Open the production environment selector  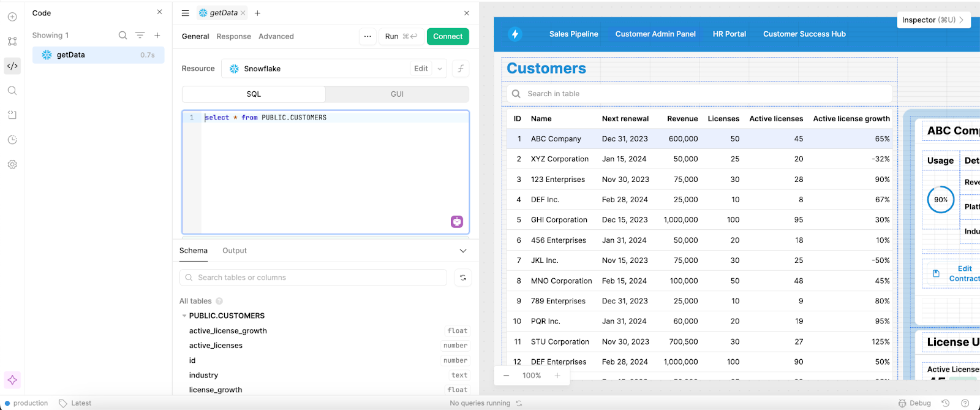click(26, 403)
